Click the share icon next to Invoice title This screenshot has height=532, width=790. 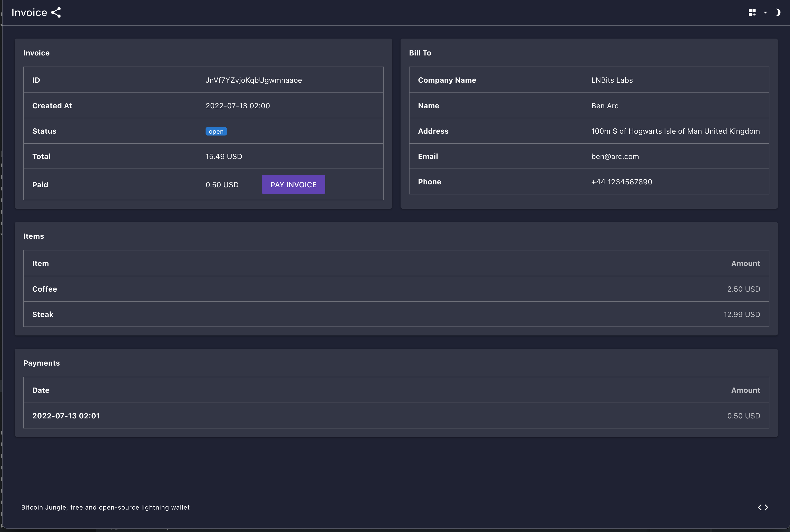pyautogui.click(x=56, y=13)
